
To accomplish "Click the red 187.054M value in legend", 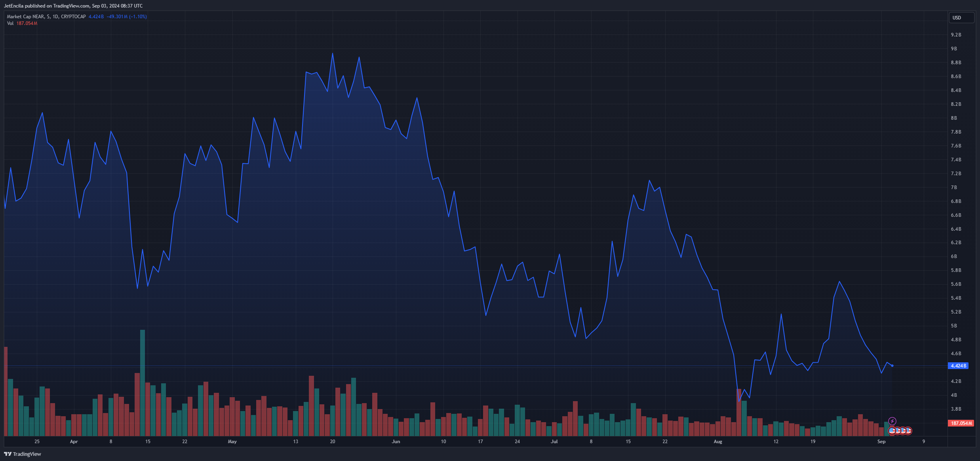I will tap(27, 23).
